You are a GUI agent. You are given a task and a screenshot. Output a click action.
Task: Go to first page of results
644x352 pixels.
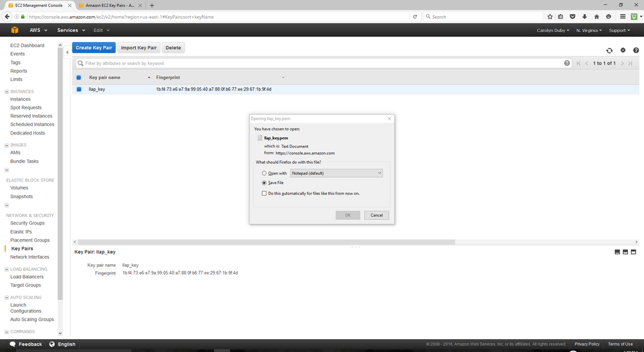pyautogui.click(x=579, y=63)
